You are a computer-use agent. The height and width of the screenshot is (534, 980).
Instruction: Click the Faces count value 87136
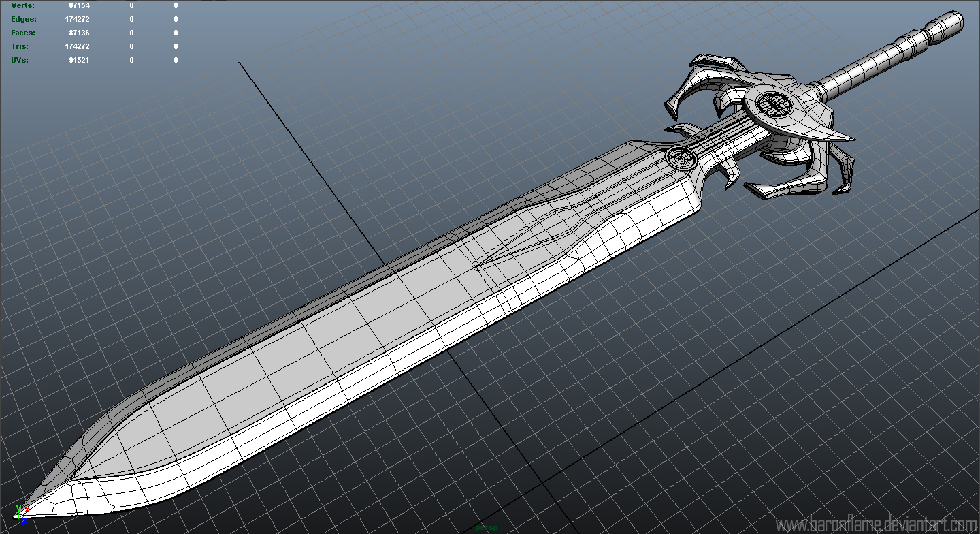tap(79, 33)
